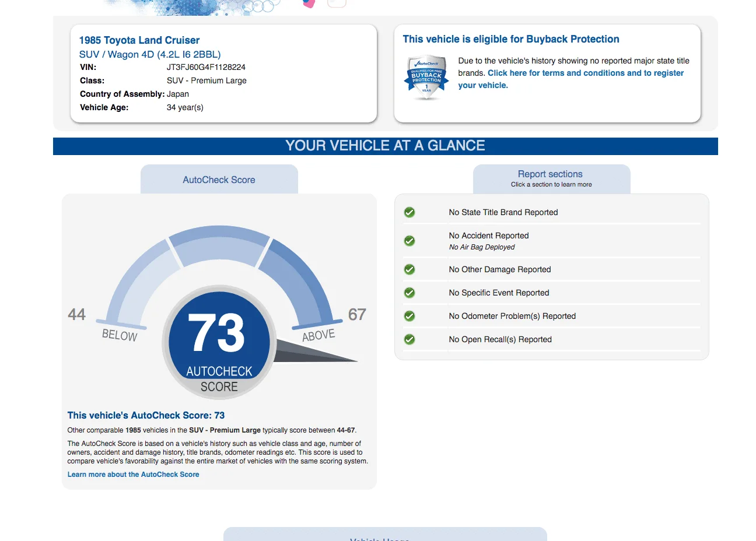
Task: Click the low range value 44
Action: click(x=76, y=314)
